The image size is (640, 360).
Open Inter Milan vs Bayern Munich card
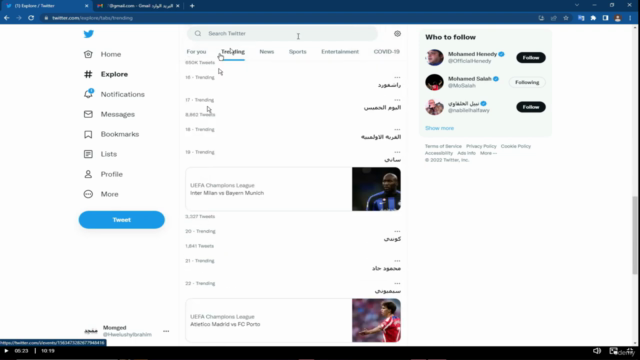point(293,189)
